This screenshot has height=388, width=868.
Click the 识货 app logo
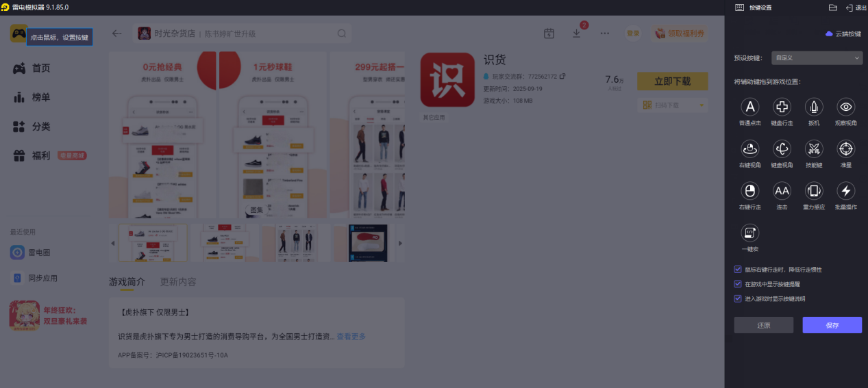coord(447,80)
